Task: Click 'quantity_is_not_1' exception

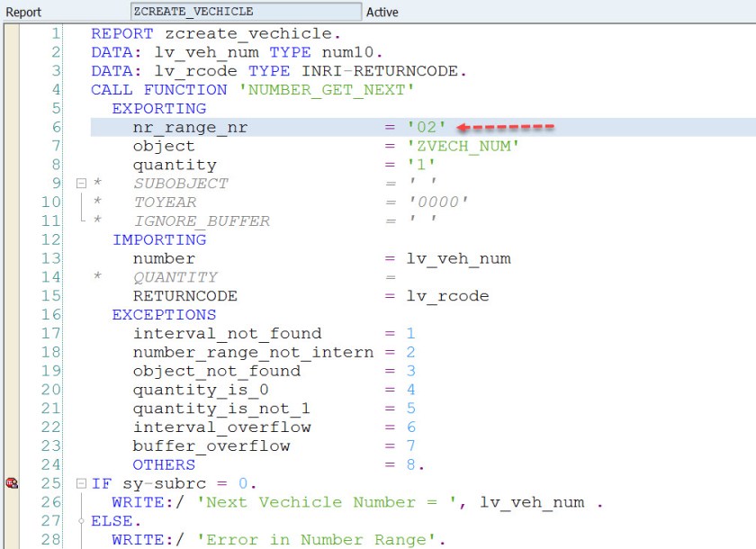Action: [x=221, y=409]
